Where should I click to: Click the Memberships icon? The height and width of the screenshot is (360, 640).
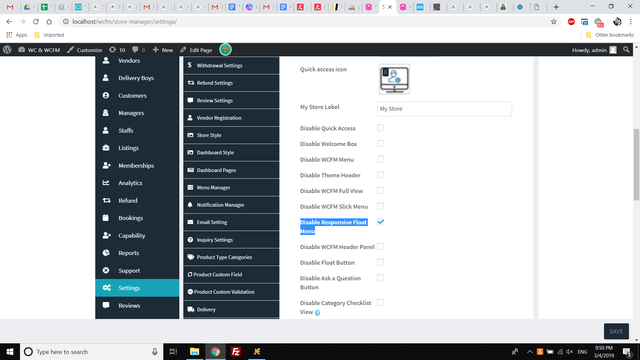[x=107, y=165]
